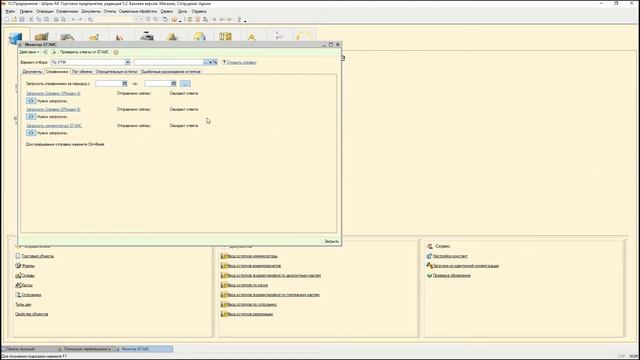Image resolution: width=640 pixels, height=360 pixels.
Task: Click the yellow help icon in Монитор ЕГАИС toolbar
Action: point(116,52)
